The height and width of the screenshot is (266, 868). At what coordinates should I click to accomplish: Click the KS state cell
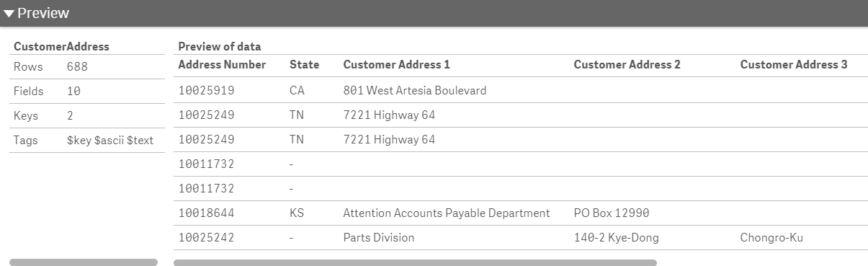[x=297, y=213]
